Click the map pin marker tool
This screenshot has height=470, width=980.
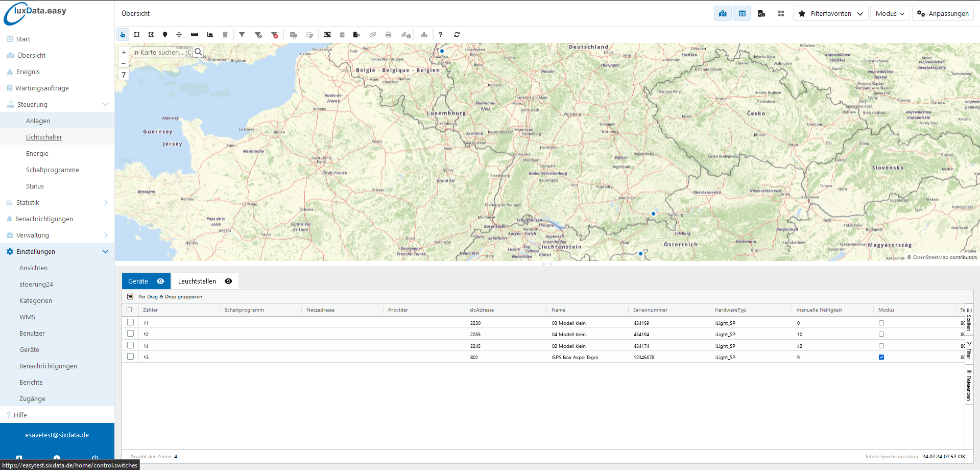165,35
